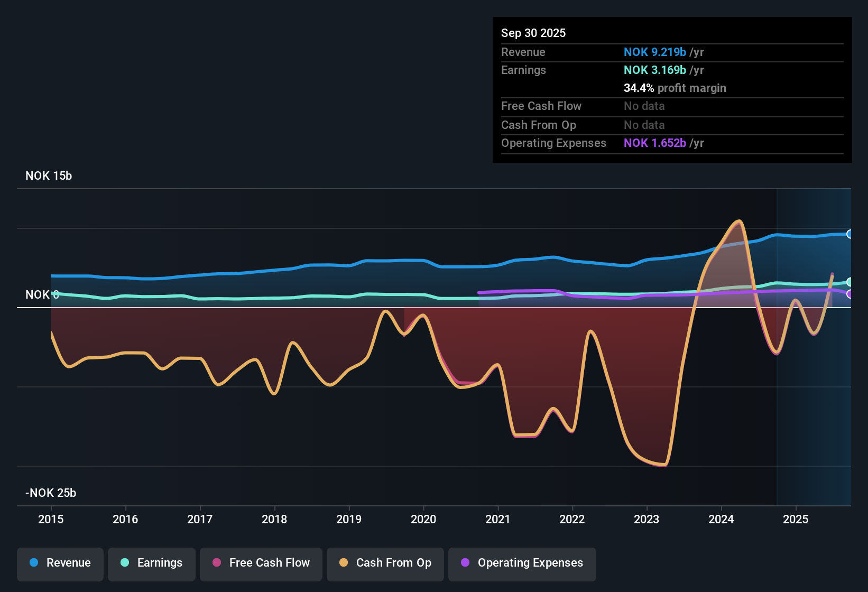This screenshot has width=868, height=592.
Task: Click the purple Operating Expenses legend dot
Action: click(x=465, y=563)
